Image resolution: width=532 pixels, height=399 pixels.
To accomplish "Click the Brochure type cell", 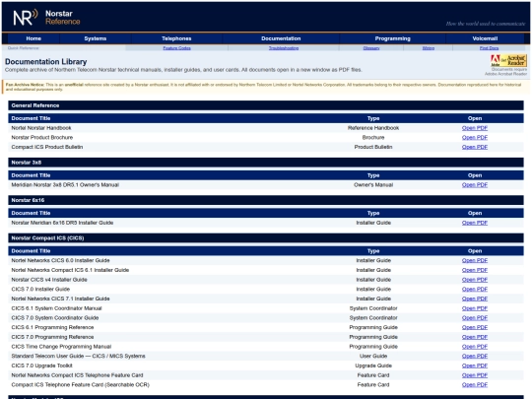I will [x=373, y=137].
